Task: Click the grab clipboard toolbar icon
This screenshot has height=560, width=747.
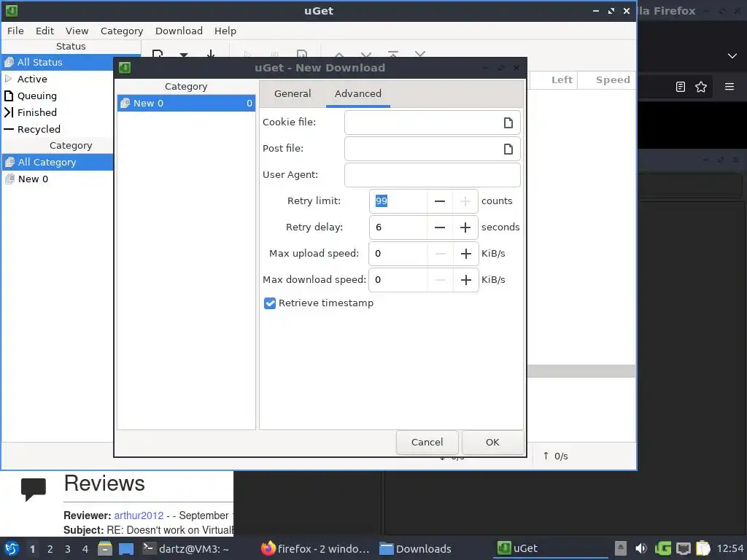Action: [x=211, y=54]
